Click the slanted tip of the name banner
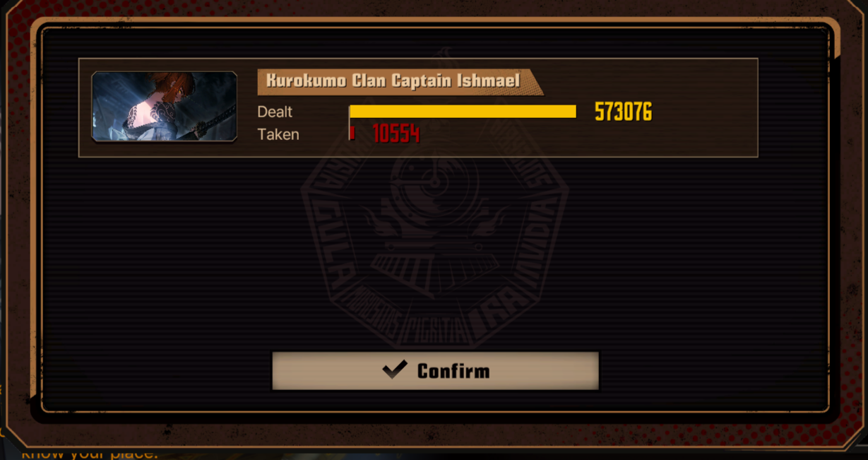The height and width of the screenshot is (460, 868). [x=535, y=81]
